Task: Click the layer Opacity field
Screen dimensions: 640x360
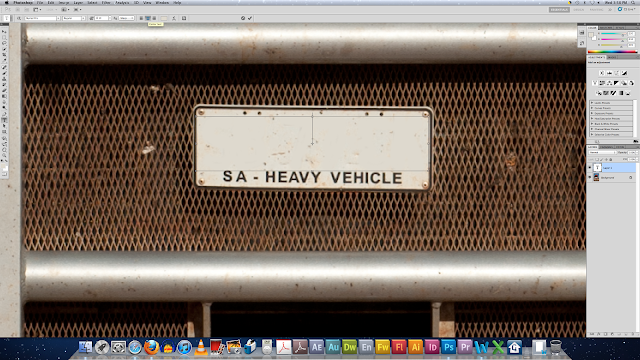Action: coord(632,152)
